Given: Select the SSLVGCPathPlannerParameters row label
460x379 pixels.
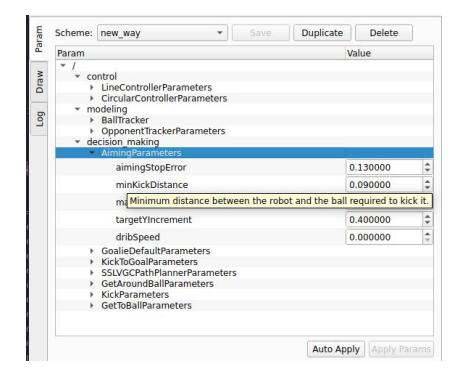Looking at the screenshot, I should pyautogui.click(x=169, y=273).
